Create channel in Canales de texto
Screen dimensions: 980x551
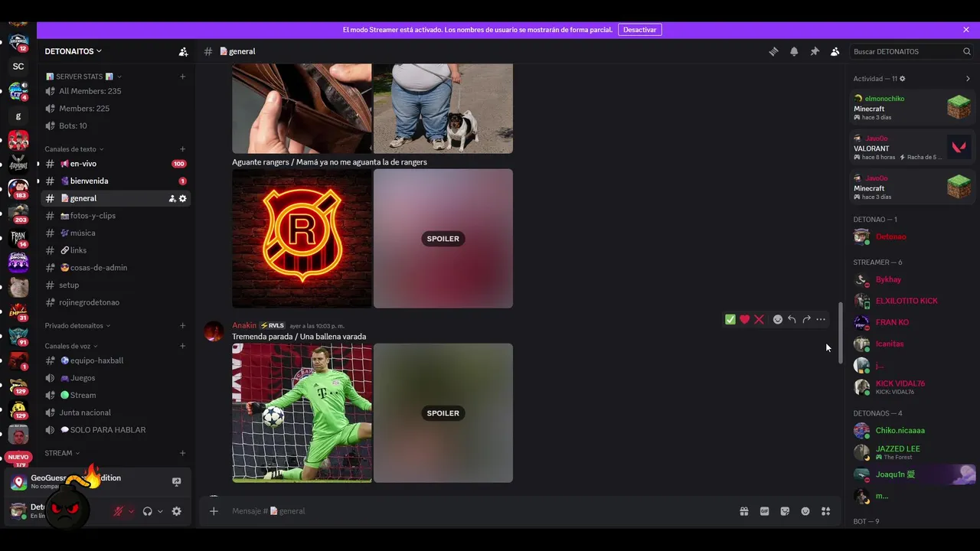pyautogui.click(x=182, y=149)
